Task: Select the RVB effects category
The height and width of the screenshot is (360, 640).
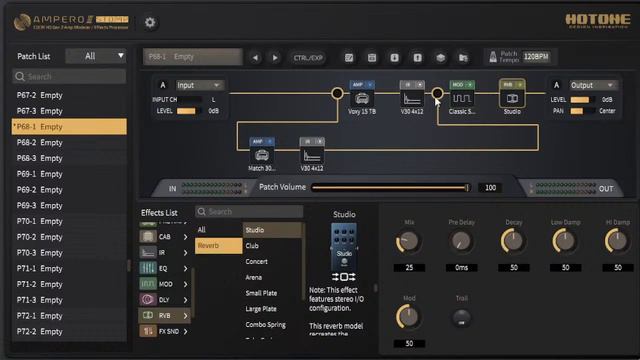Action: 164,316
